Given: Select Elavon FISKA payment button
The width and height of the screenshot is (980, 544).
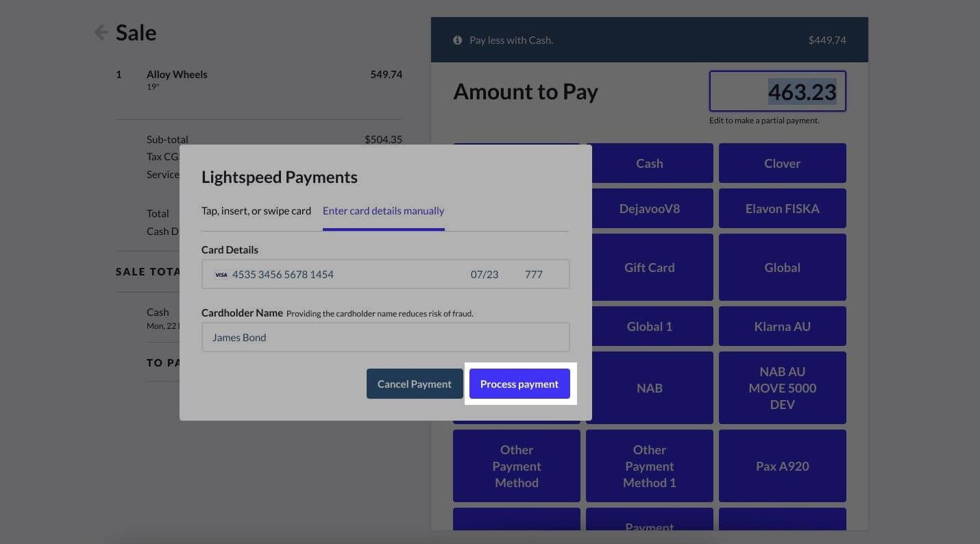Looking at the screenshot, I should pyautogui.click(x=783, y=208).
